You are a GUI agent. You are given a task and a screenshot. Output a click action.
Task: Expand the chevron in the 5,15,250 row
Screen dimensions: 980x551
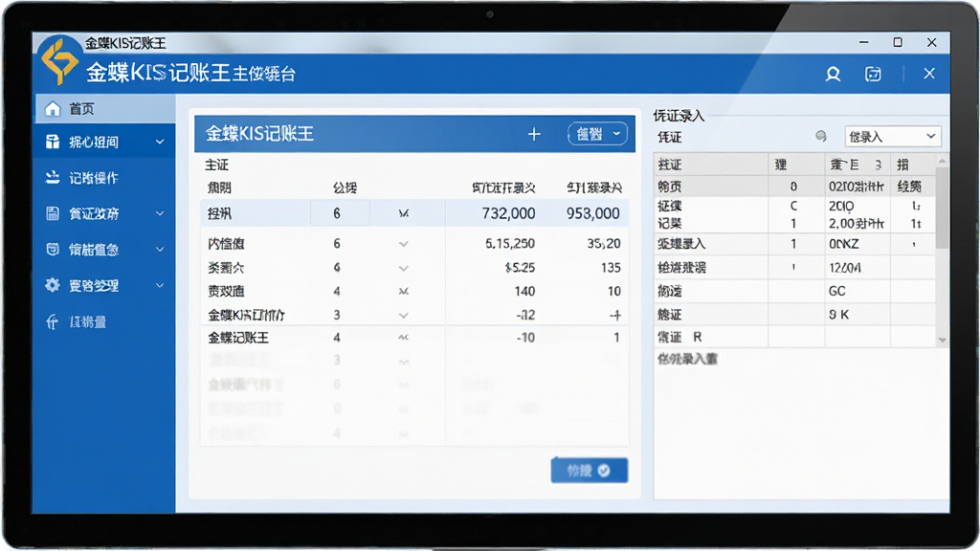coord(404,244)
